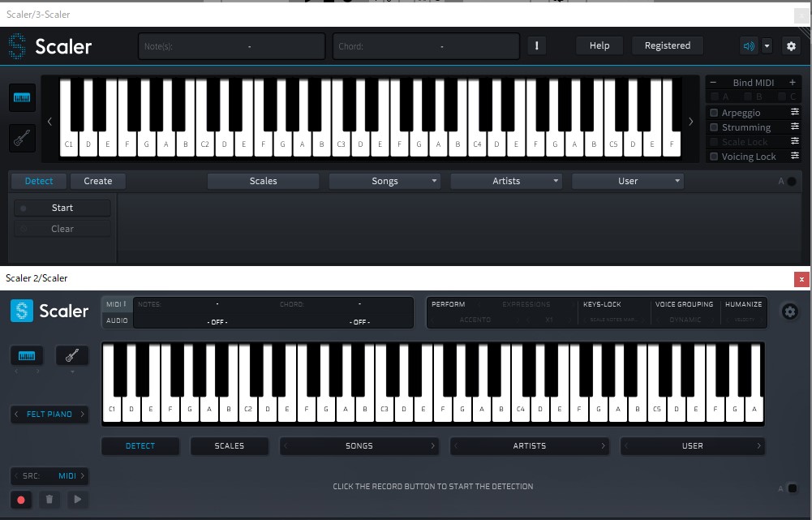The image size is (812, 520).
Task: Click the Start detection button
Action: (62, 208)
